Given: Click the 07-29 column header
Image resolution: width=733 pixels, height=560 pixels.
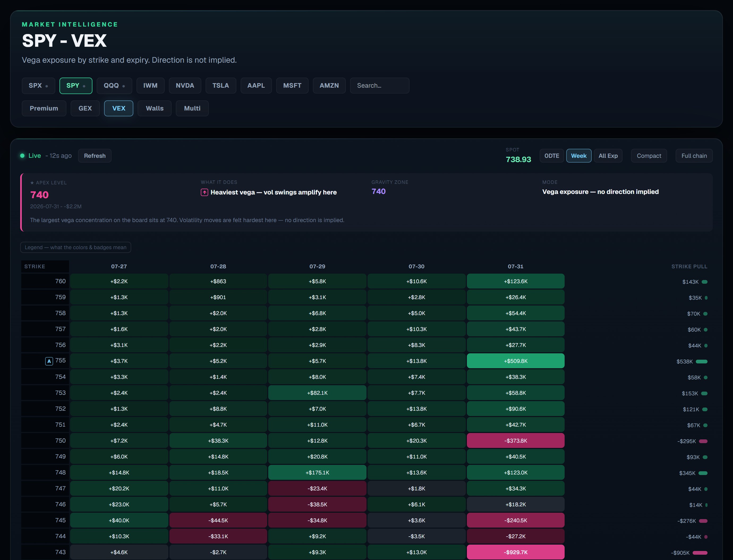Looking at the screenshot, I should (317, 266).
